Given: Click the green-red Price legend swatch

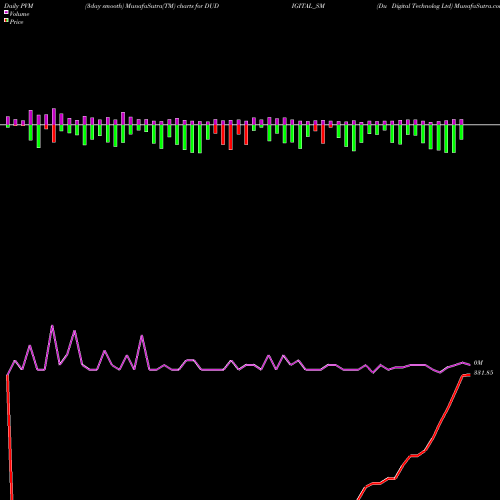Looking at the screenshot, I should point(6,20).
